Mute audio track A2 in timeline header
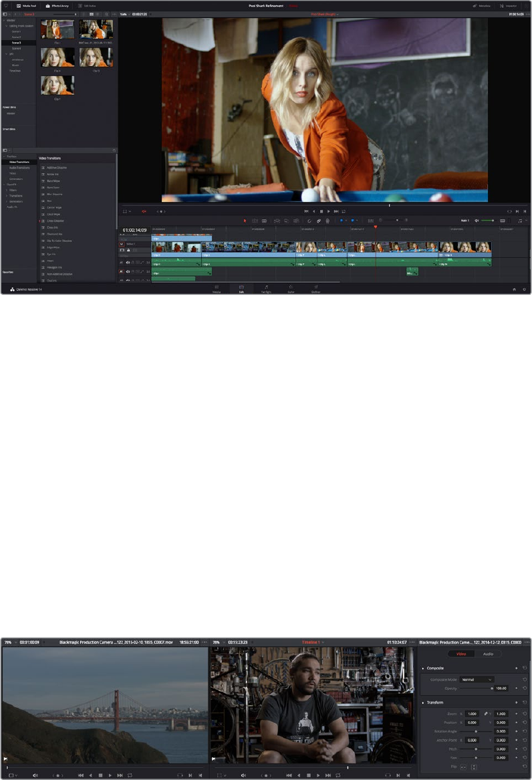This screenshot has height=780, width=532. coord(128,271)
